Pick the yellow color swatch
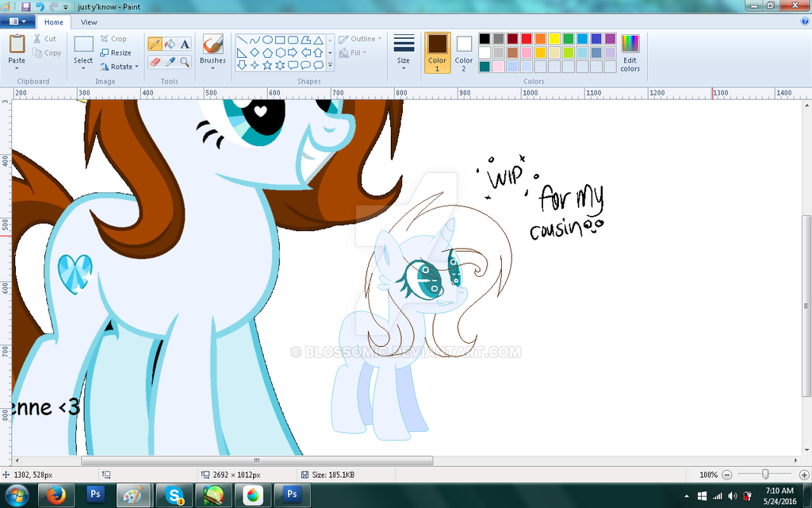 tap(554, 39)
